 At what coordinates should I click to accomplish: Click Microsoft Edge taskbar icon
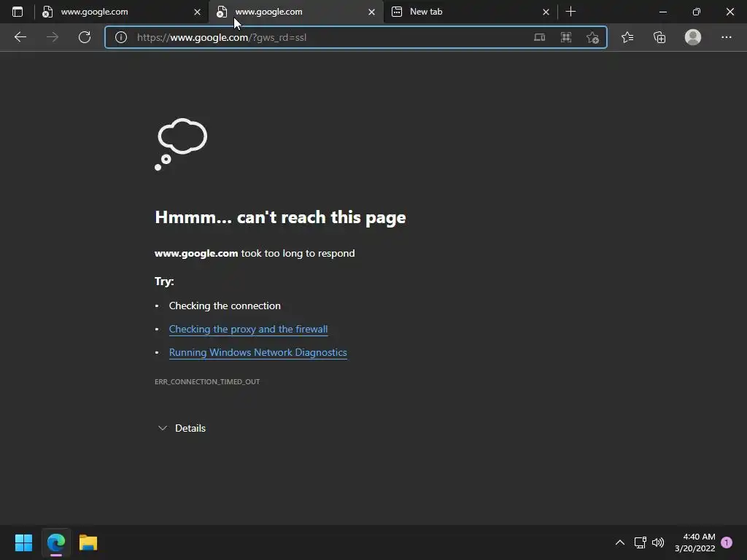pos(55,542)
